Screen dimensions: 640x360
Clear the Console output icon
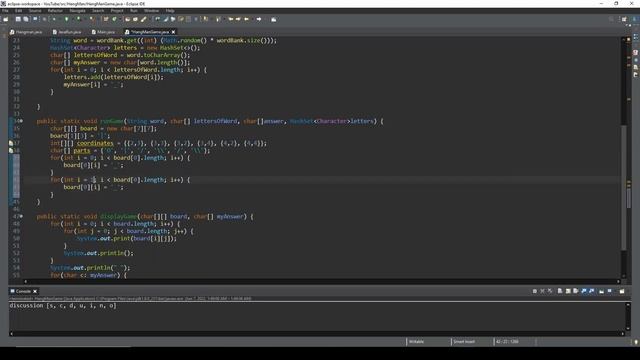[560, 291]
